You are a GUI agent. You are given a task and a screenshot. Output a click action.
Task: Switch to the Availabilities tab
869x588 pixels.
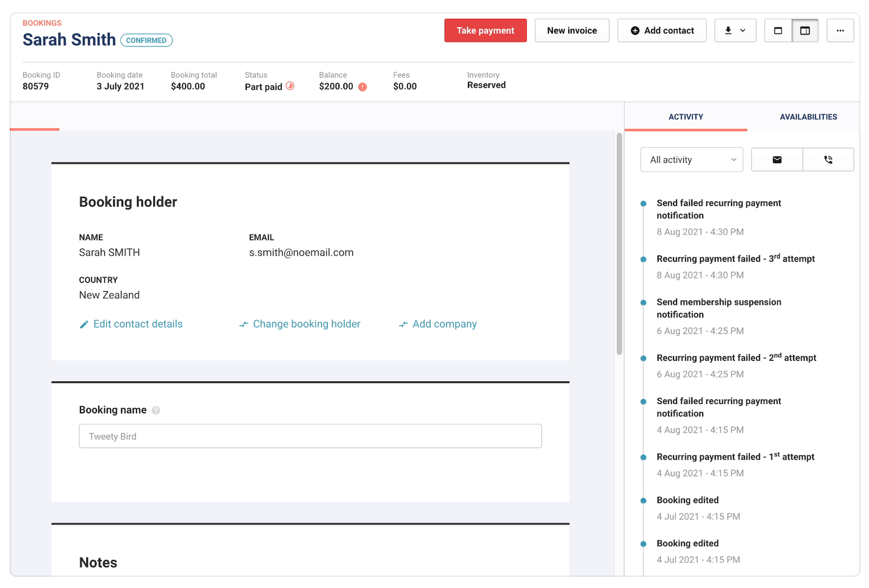pyautogui.click(x=808, y=117)
